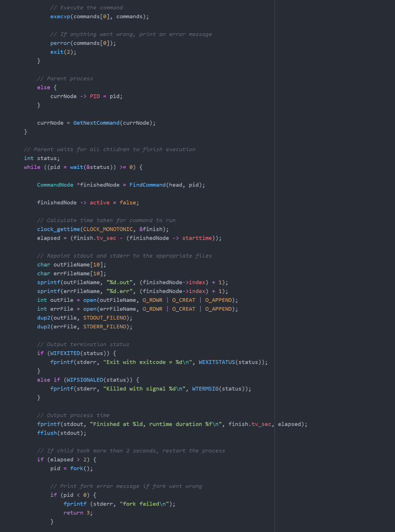Click 'char errFileName[10];' declaration
This screenshot has height=532, width=395.
tap(72, 273)
